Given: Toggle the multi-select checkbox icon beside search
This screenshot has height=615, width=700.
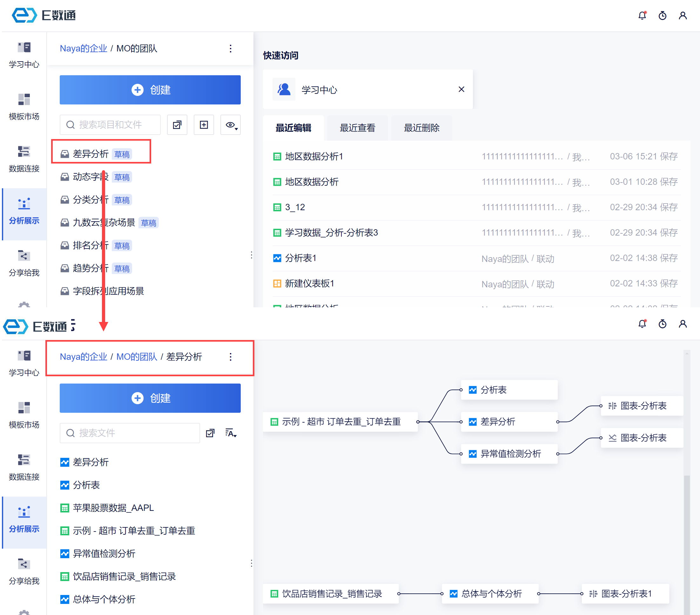Looking at the screenshot, I should click(x=177, y=125).
